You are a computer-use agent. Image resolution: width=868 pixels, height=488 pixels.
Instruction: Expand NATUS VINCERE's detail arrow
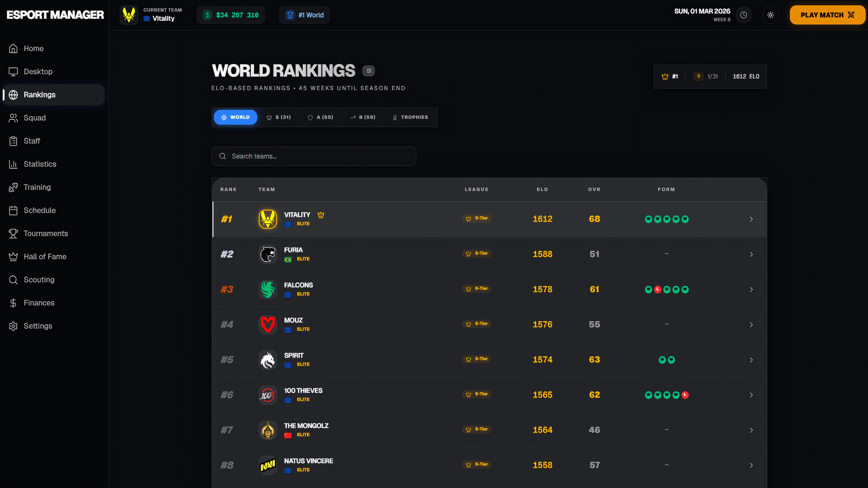[x=751, y=465]
